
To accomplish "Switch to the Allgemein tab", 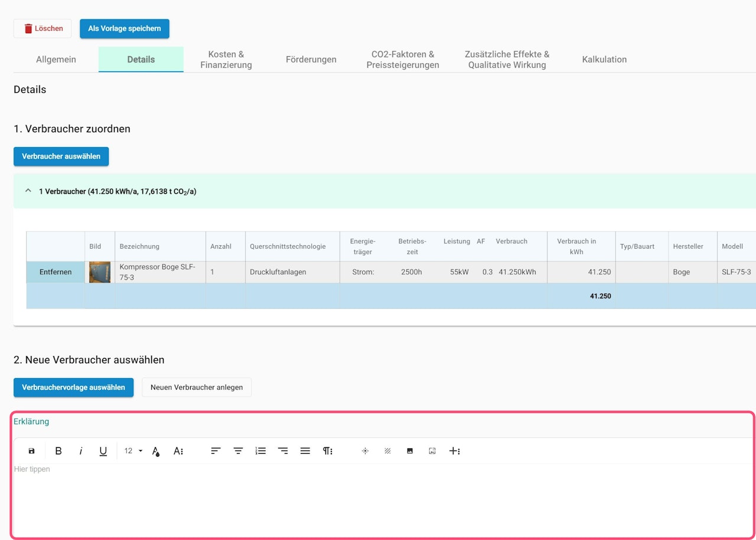I will (56, 60).
